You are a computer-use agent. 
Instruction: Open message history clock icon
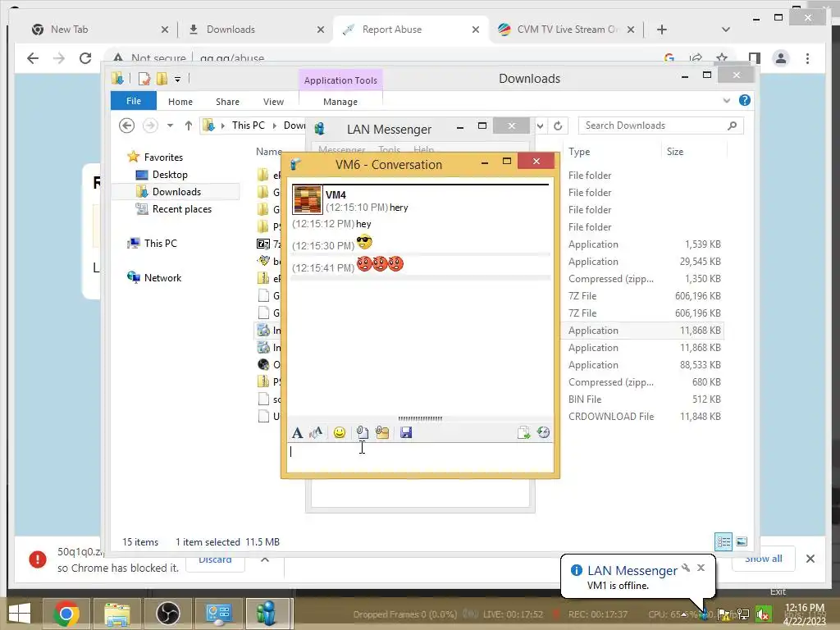[543, 432]
